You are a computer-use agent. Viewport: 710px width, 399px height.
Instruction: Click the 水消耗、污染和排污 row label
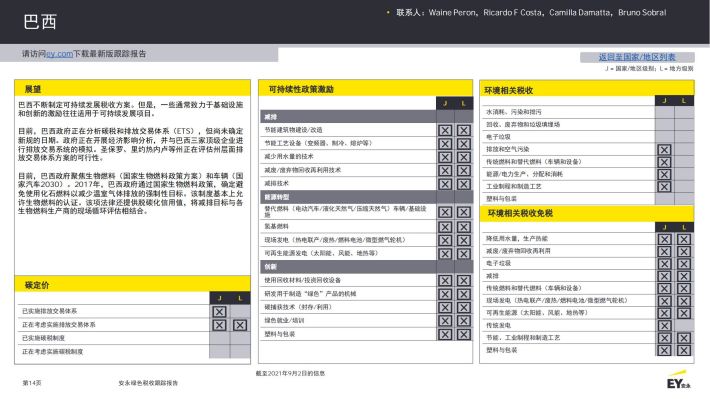point(513,112)
